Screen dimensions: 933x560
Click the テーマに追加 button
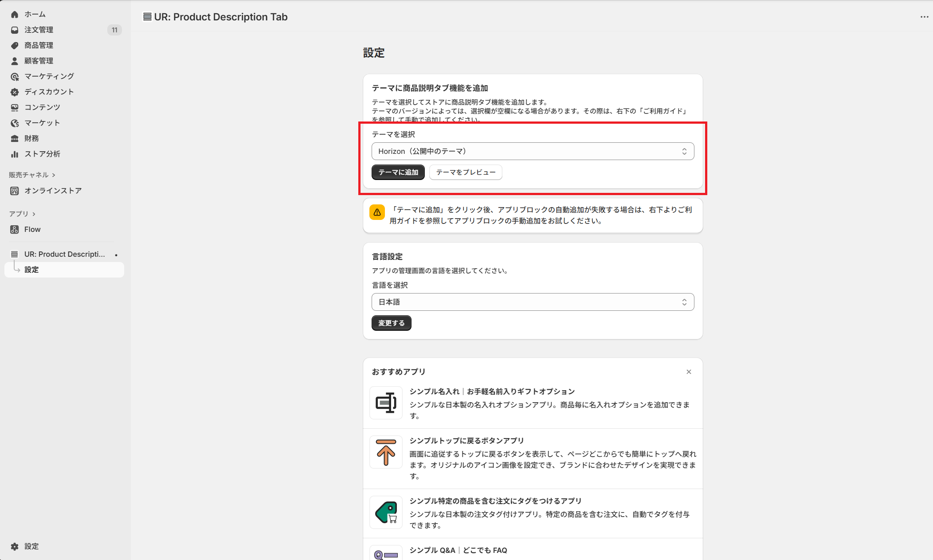(398, 172)
